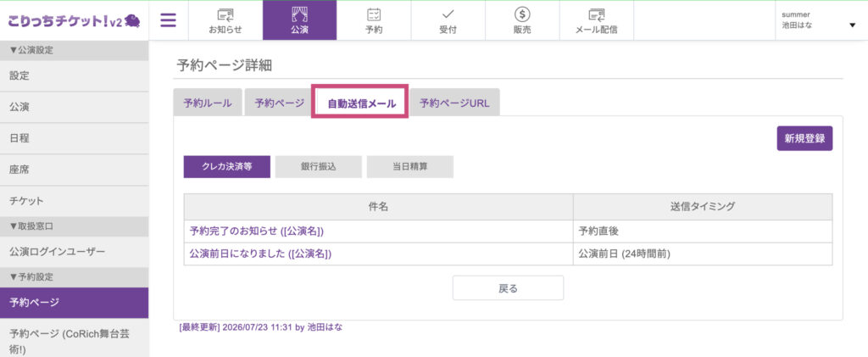868x357 pixels.
Task: Select the 当日精算 payment toggle
Action: (x=410, y=166)
